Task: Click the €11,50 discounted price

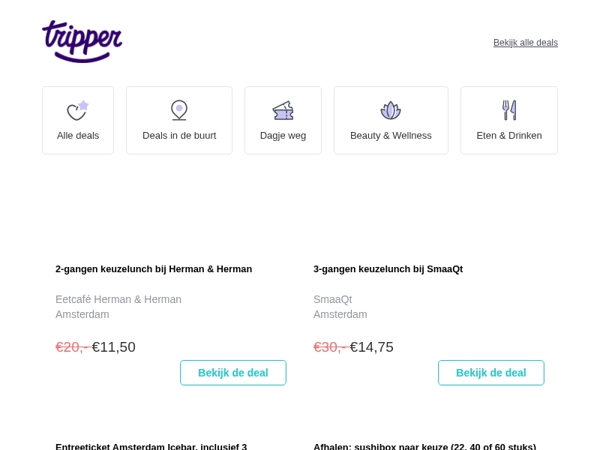Action: (x=114, y=347)
